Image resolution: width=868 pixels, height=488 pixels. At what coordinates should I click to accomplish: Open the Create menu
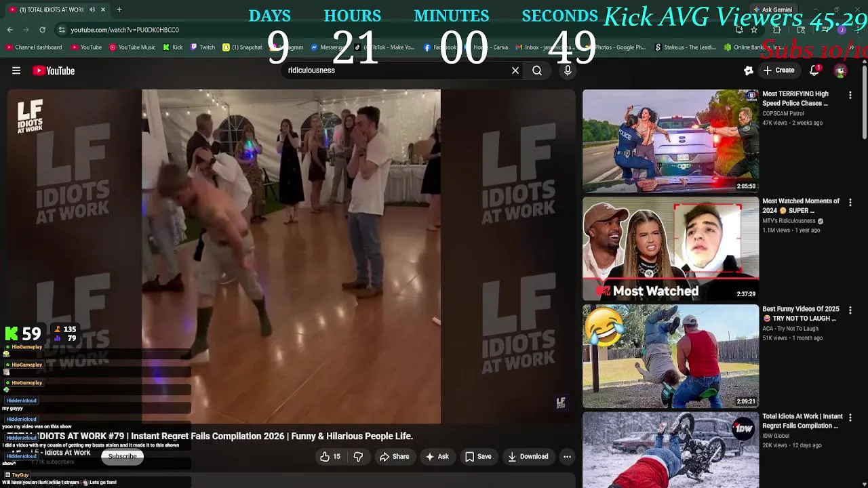coord(778,70)
